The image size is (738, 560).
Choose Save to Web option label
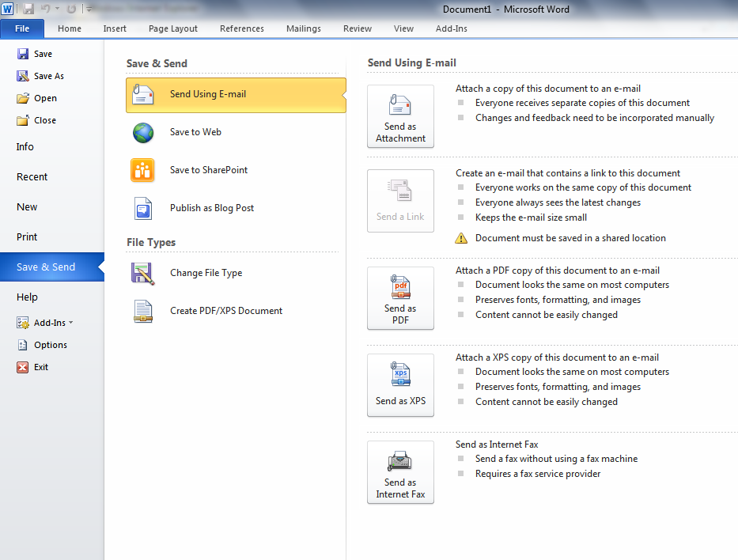[x=195, y=132]
